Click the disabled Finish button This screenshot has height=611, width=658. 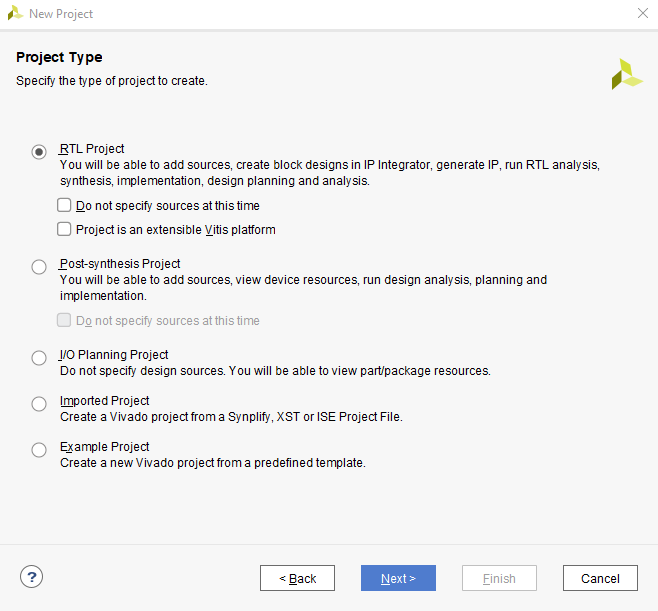click(x=499, y=578)
